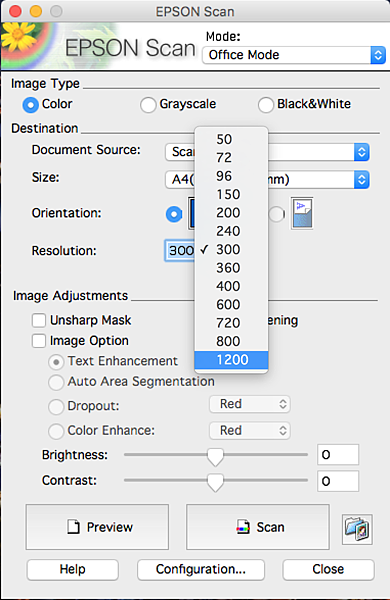
Task: Click the Brightness slider handle
Action: tap(215, 457)
